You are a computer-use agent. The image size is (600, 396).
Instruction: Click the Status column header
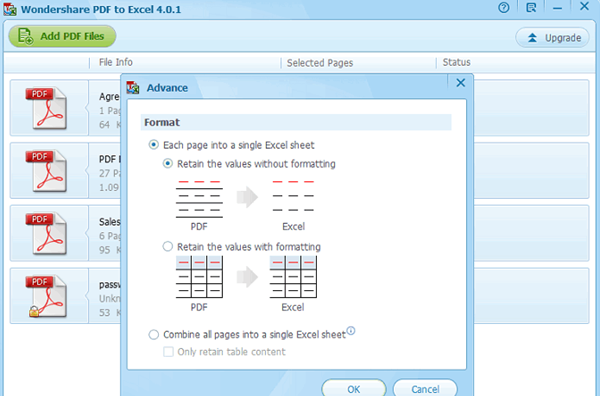pyautogui.click(x=457, y=62)
